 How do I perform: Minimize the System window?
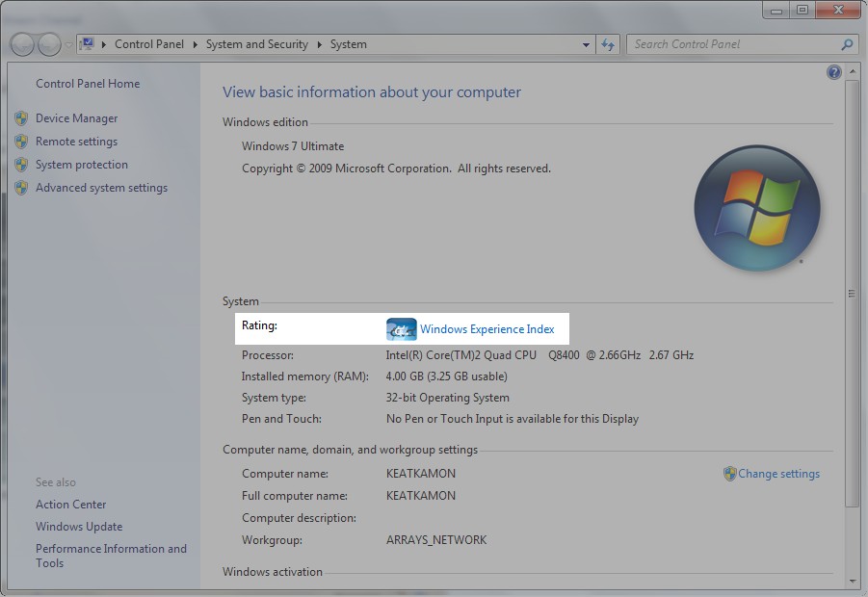(x=776, y=11)
